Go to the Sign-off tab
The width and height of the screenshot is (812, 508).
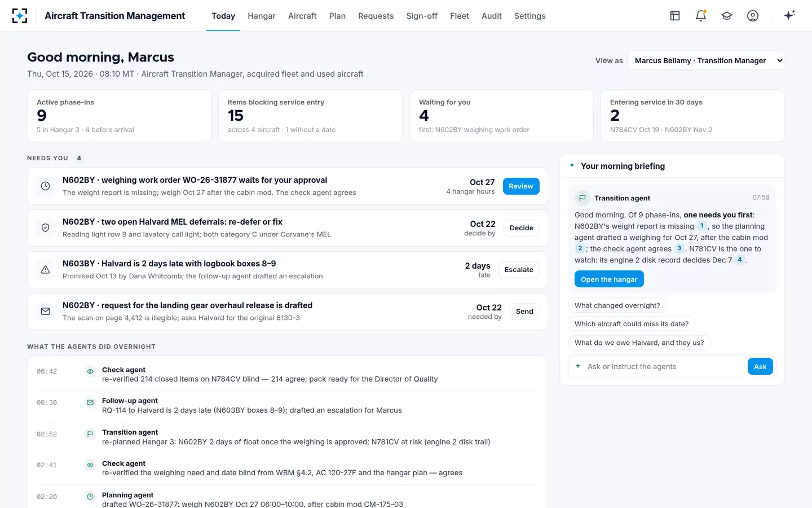coord(422,16)
